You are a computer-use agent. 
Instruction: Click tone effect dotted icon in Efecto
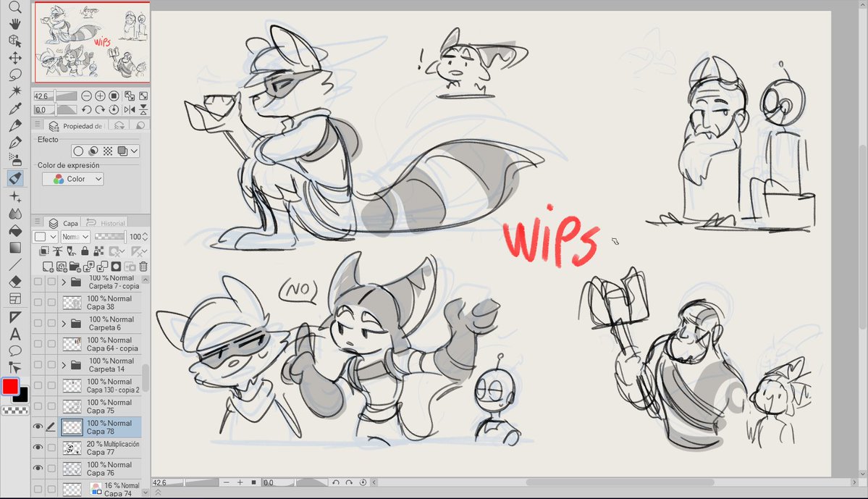[x=107, y=151]
